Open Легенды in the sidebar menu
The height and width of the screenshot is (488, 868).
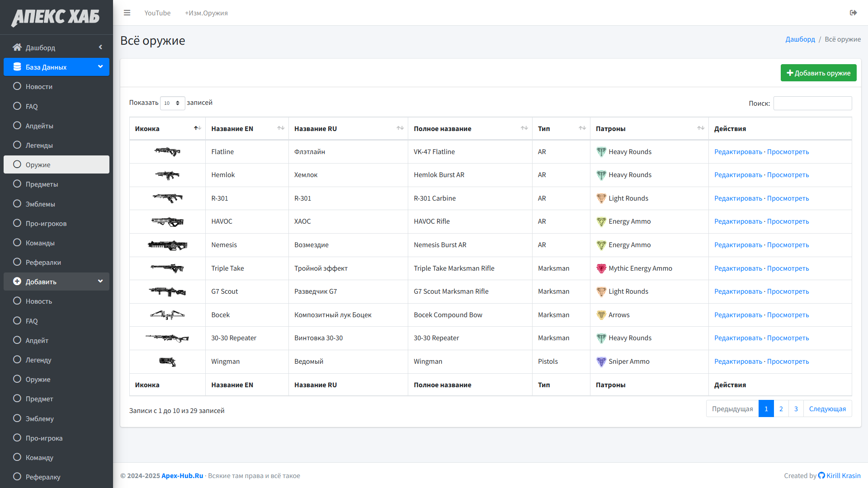pyautogui.click(x=39, y=145)
